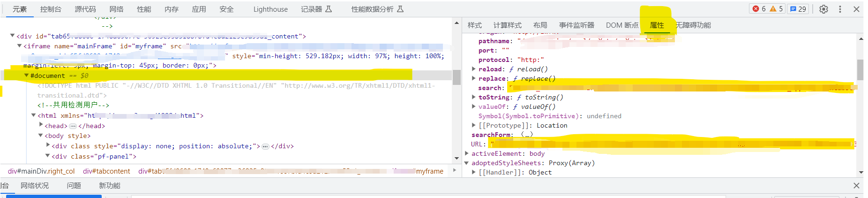Open DevTools settings gear icon

pyautogui.click(x=823, y=9)
